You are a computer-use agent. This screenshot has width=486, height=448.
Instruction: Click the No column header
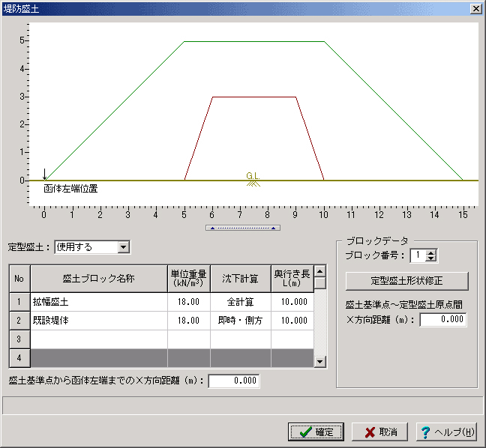tap(19, 279)
